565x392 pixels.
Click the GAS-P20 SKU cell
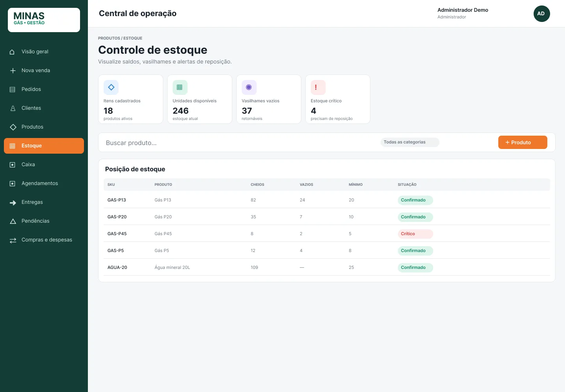point(117,217)
